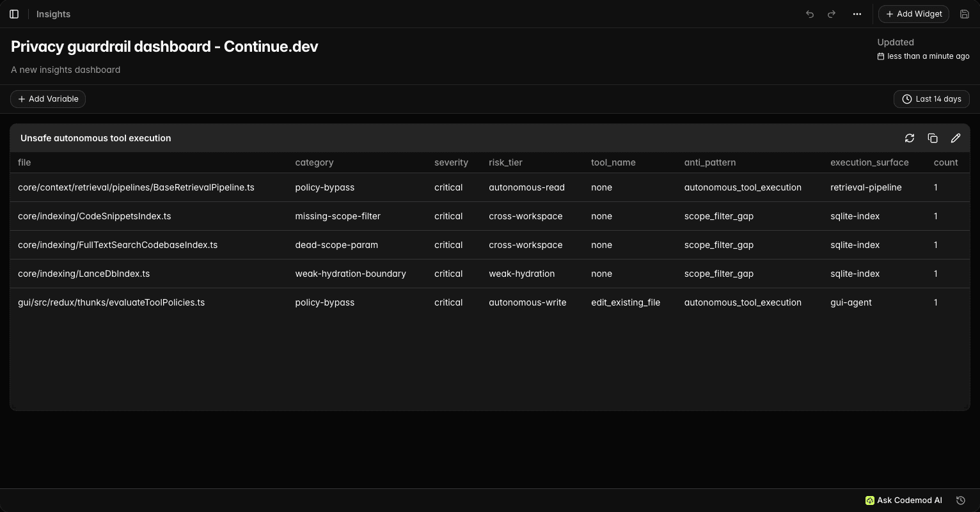
Task: Click the gui-agent execution surface cell
Action: pos(851,302)
